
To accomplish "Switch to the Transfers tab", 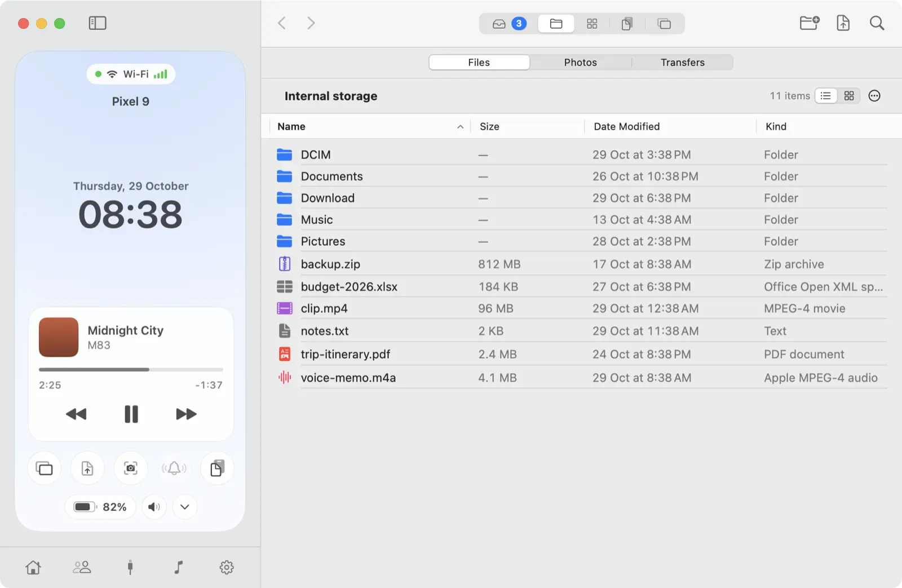I will [683, 63].
